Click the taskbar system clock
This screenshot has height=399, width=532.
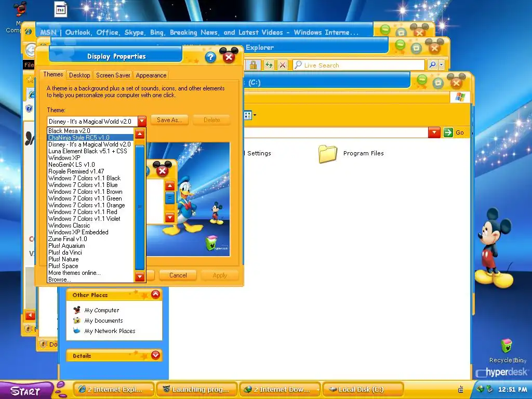coord(512,390)
